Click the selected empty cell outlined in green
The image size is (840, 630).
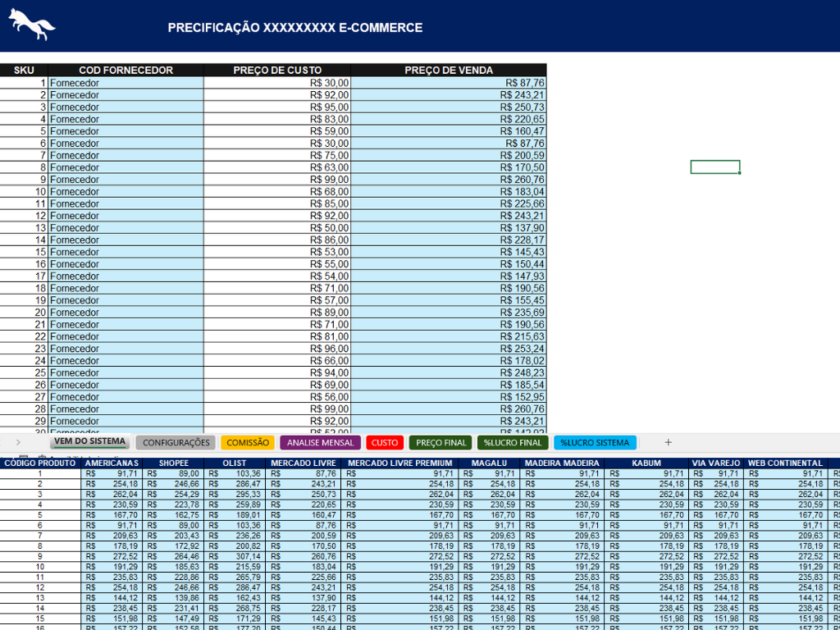(x=714, y=167)
